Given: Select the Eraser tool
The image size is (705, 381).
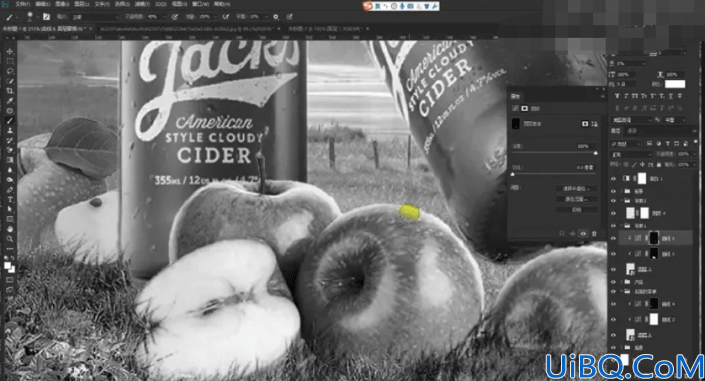Looking at the screenshot, I should point(9,150).
